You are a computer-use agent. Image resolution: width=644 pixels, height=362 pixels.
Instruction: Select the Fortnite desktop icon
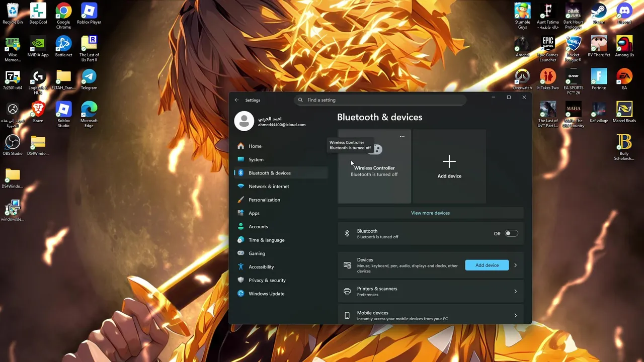point(599,79)
